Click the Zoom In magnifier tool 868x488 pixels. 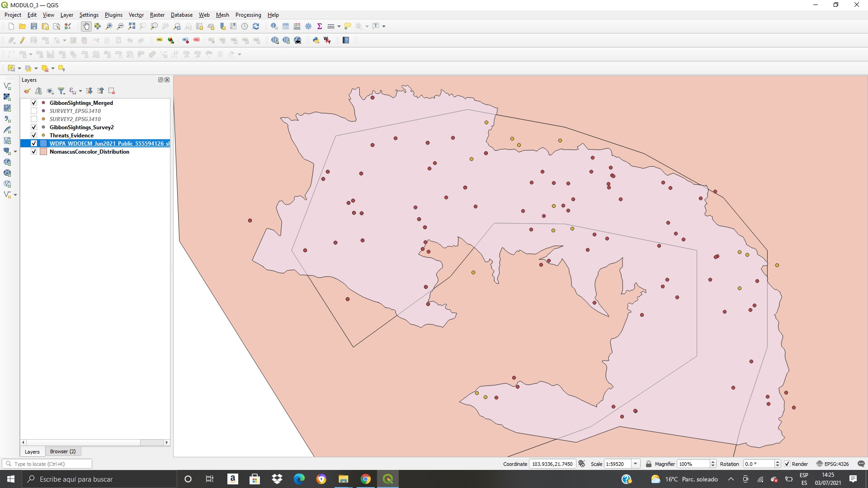point(109,26)
